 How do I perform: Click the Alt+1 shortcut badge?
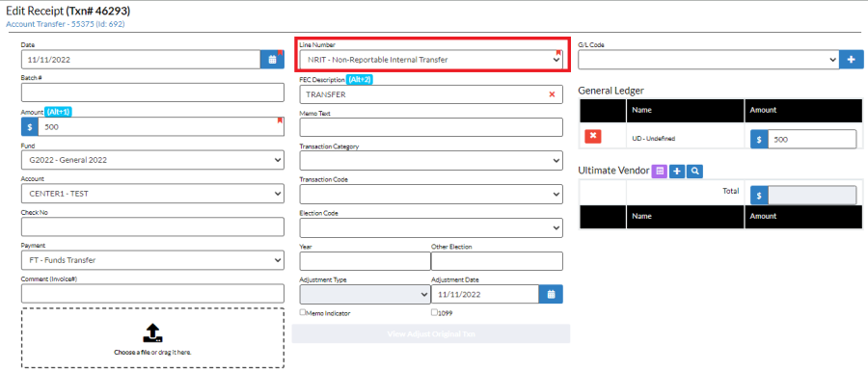pos(58,112)
